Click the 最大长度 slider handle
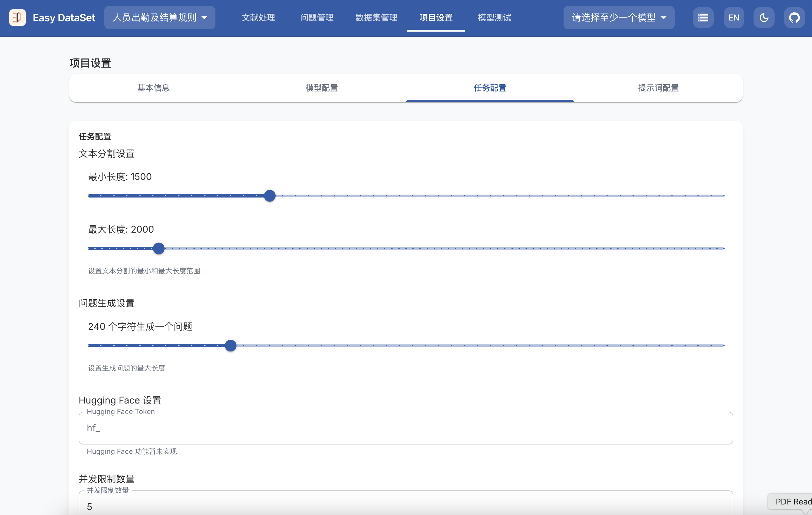 [x=158, y=248]
